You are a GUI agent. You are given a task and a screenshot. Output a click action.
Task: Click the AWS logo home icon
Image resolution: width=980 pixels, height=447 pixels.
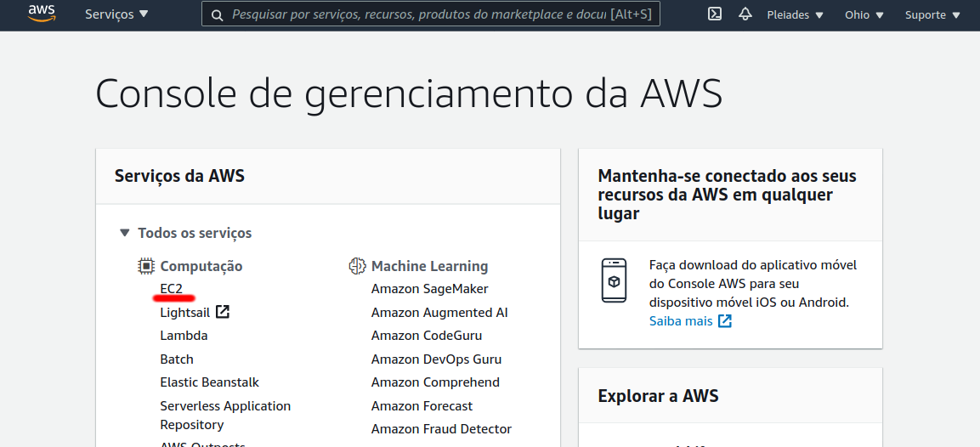(42, 14)
